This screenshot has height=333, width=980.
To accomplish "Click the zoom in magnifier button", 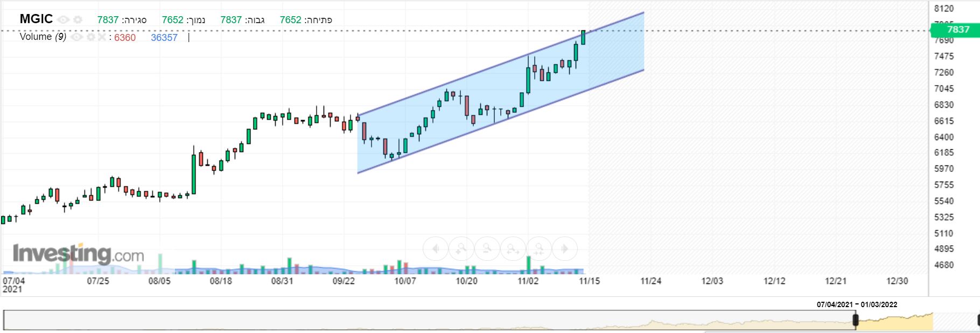I will [461, 249].
